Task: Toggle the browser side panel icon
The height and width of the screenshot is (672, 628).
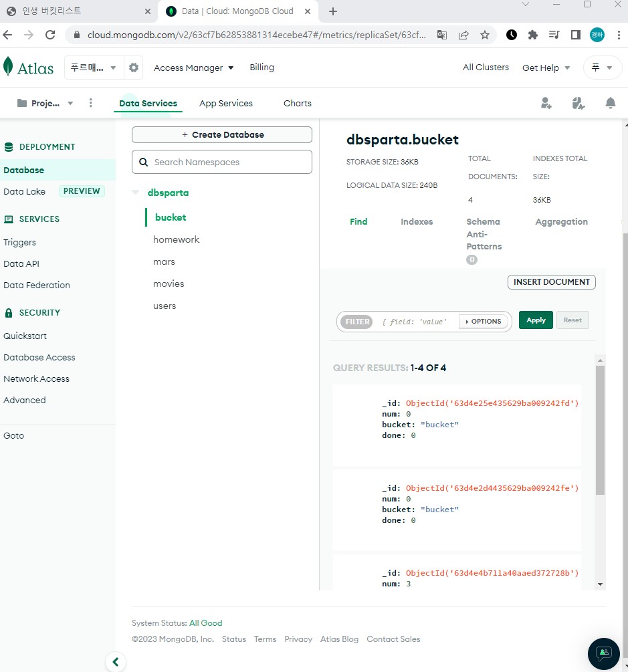Action: (x=576, y=35)
